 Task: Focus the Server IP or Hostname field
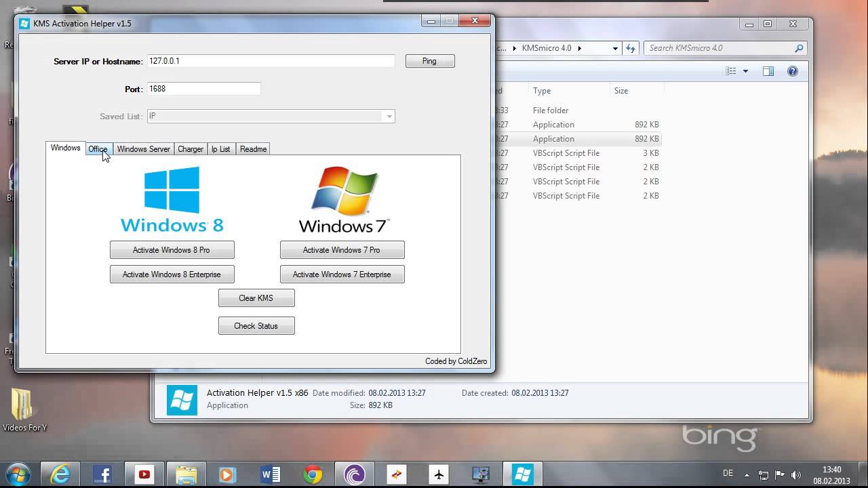(x=271, y=61)
